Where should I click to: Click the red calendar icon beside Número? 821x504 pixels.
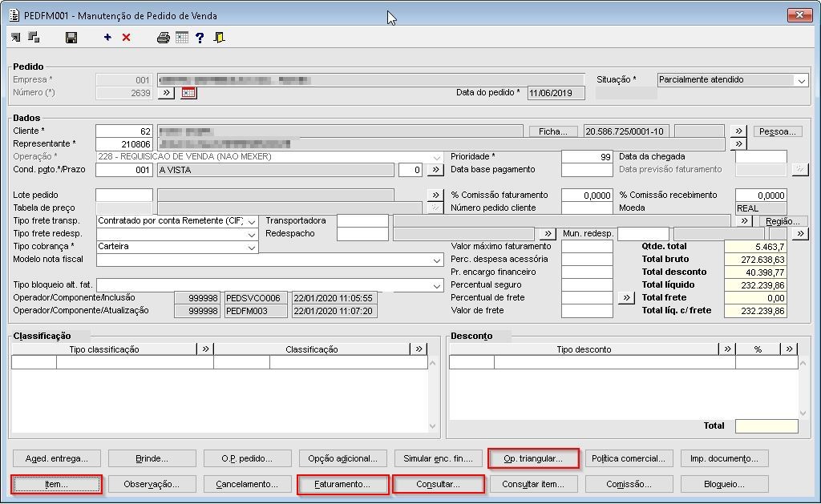click(188, 93)
